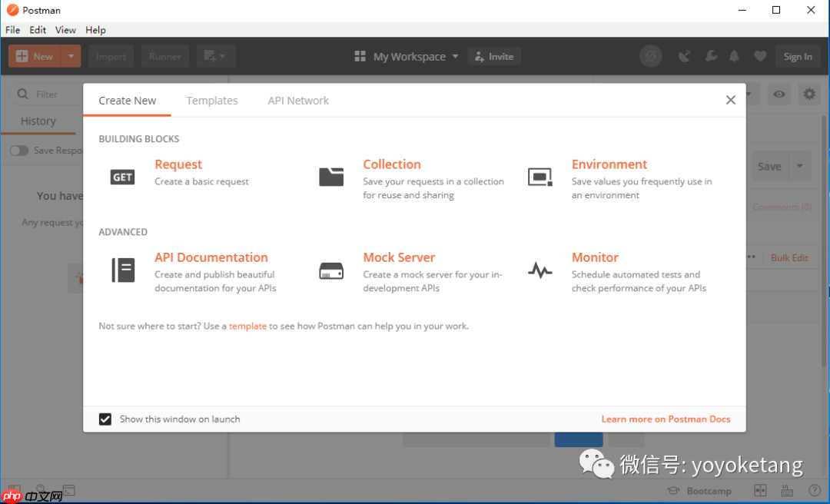Click the Invite button

[494, 56]
